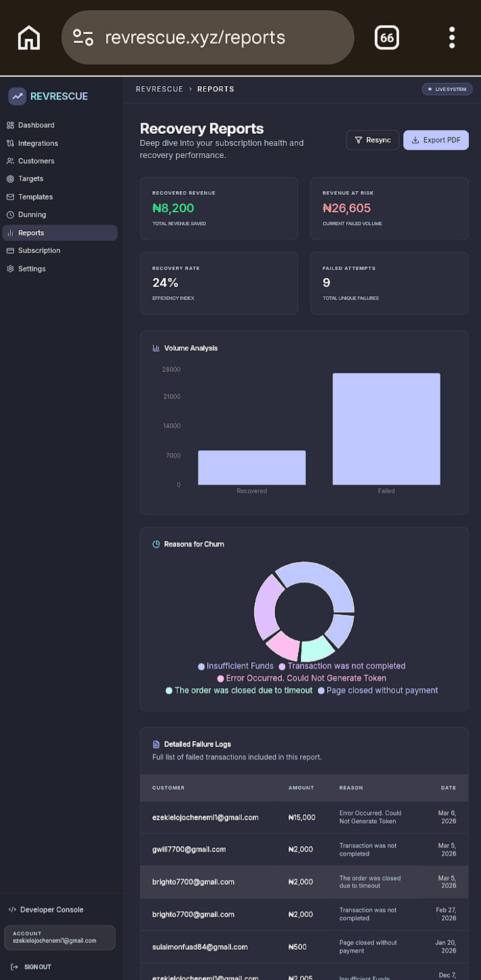Click the Failed bar in Volume Analysis chart
Screen dimensions: 481x980
coord(387,429)
